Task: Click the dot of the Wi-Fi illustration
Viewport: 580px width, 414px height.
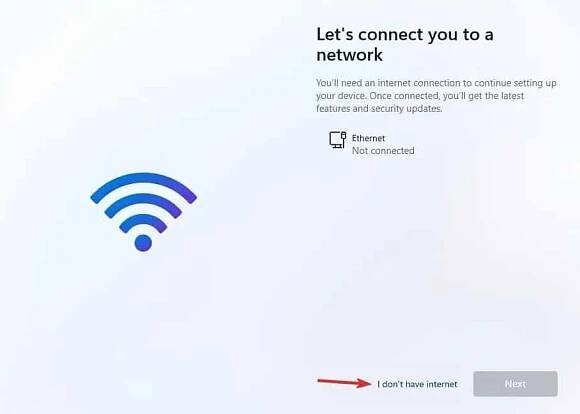Action: [x=143, y=243]
